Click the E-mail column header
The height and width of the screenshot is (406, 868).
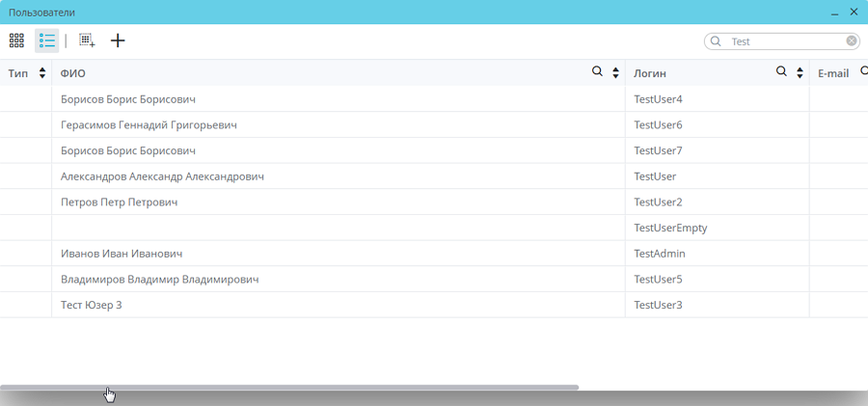833,73
